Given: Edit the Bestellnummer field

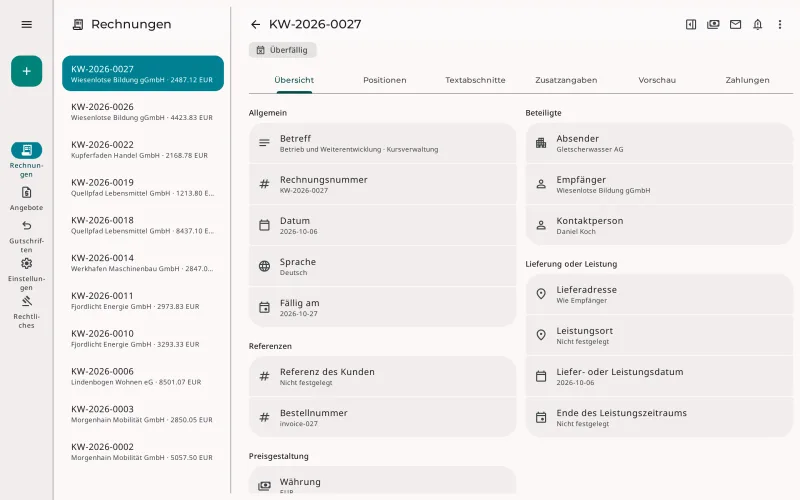Looking at the screenshot, I should click(x=383, y=417).
